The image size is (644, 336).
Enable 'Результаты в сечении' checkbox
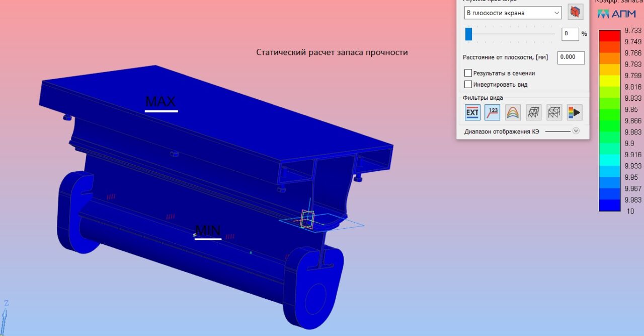pos(468,73)
